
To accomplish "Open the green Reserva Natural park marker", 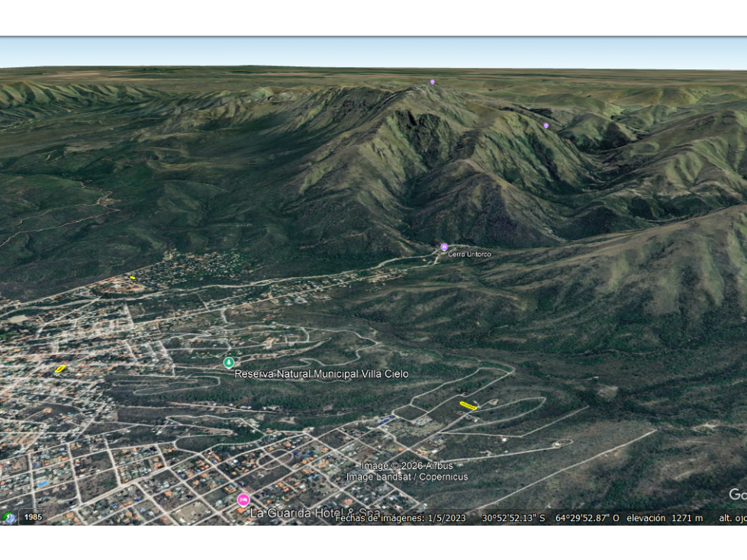I will tap(229, 363).
